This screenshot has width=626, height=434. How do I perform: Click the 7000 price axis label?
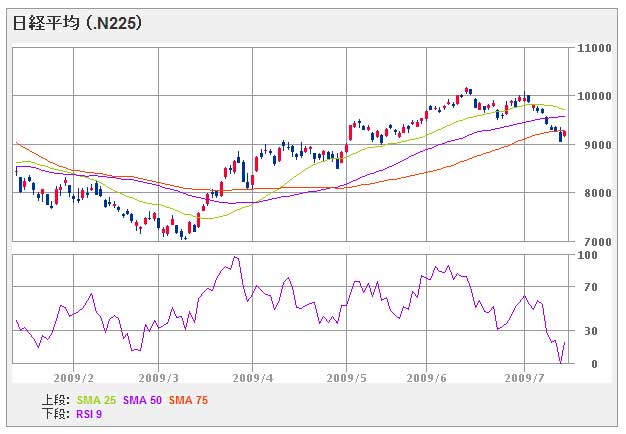coord(598,242)
